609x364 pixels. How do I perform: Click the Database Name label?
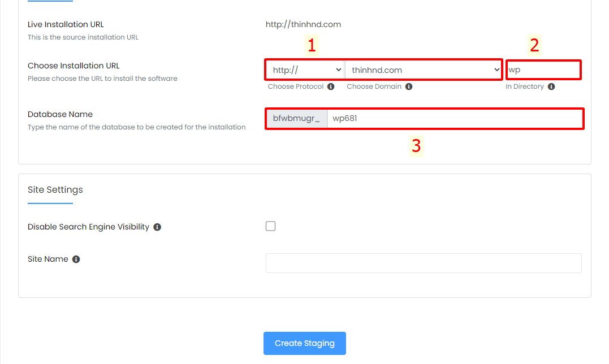coord(60,114)
